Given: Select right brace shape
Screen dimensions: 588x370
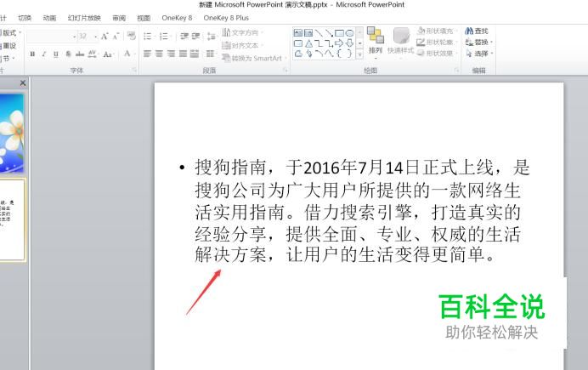Looking at the screenshot, I should point(349,54).
